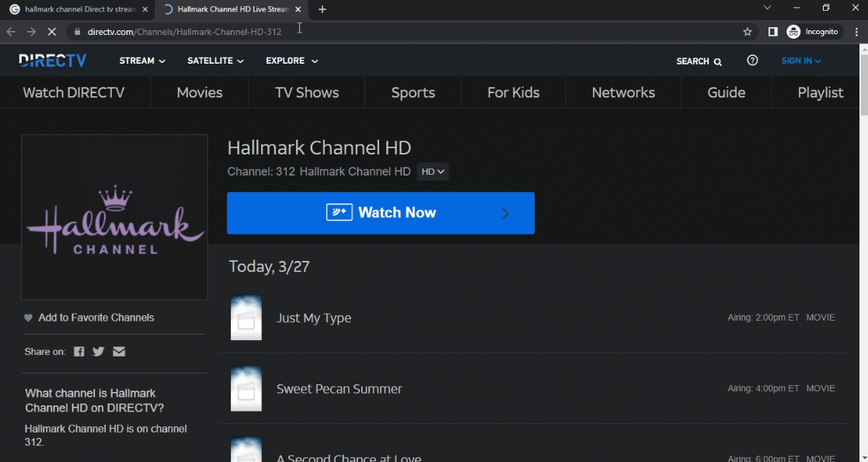Viewport: 868px width, 462px height.
Task: Click What channel is Hallmark heading
Action: click(95, 401)
